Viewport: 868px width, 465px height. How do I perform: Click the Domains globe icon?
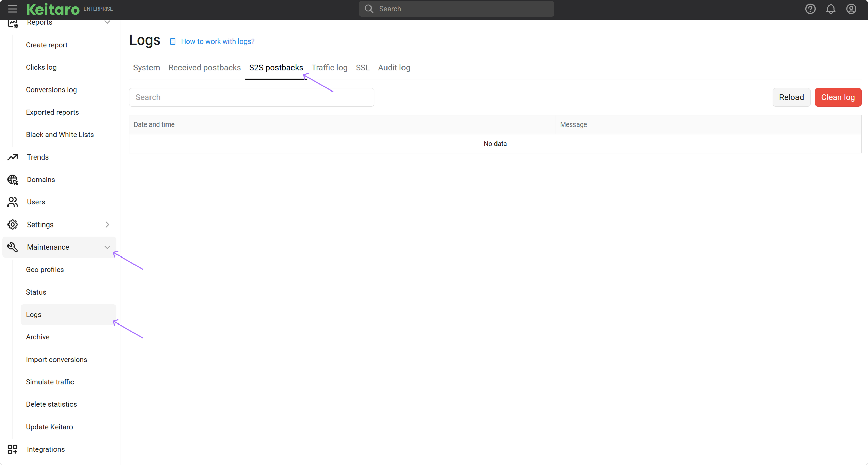(13, 180)
